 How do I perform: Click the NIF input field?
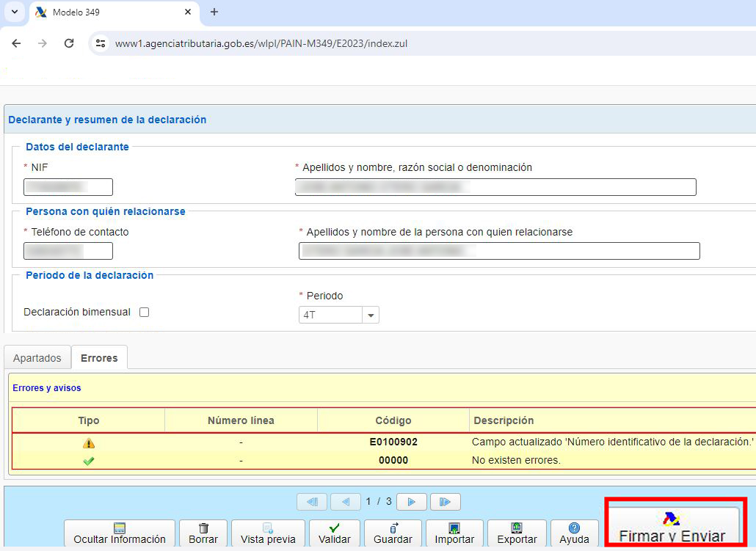click(68, 187)
